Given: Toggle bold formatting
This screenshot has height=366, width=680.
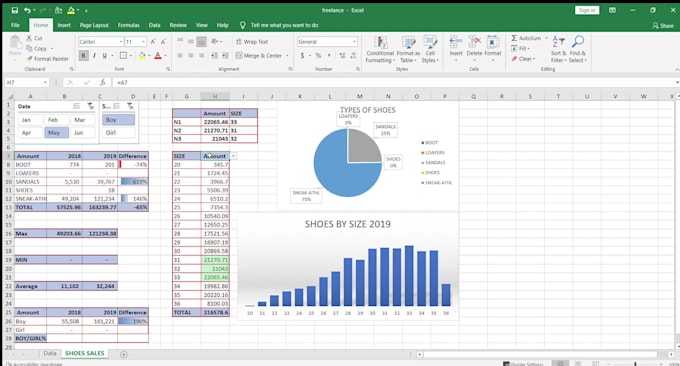Looking at the screenshot, I should pos(83,56).
